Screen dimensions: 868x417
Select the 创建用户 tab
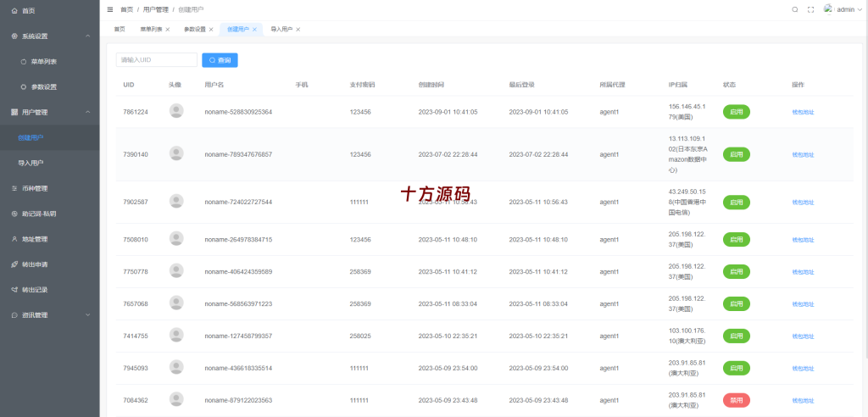point(238,30)
